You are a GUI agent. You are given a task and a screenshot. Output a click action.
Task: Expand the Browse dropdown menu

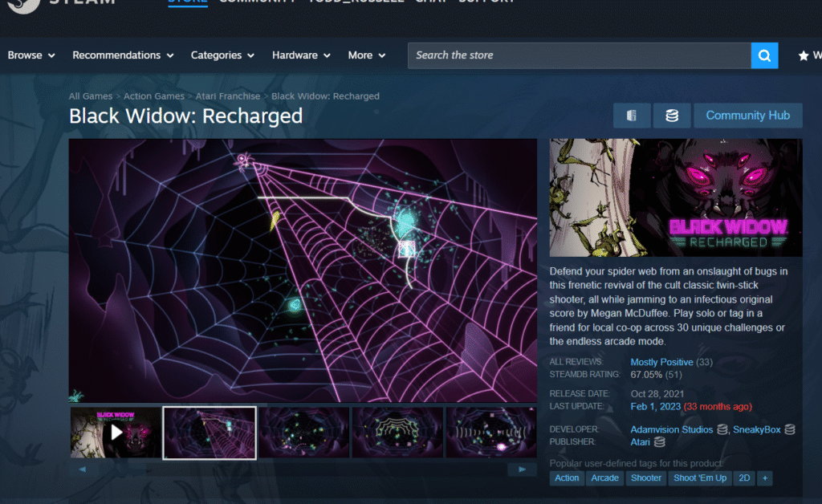[x=31, y=55]
